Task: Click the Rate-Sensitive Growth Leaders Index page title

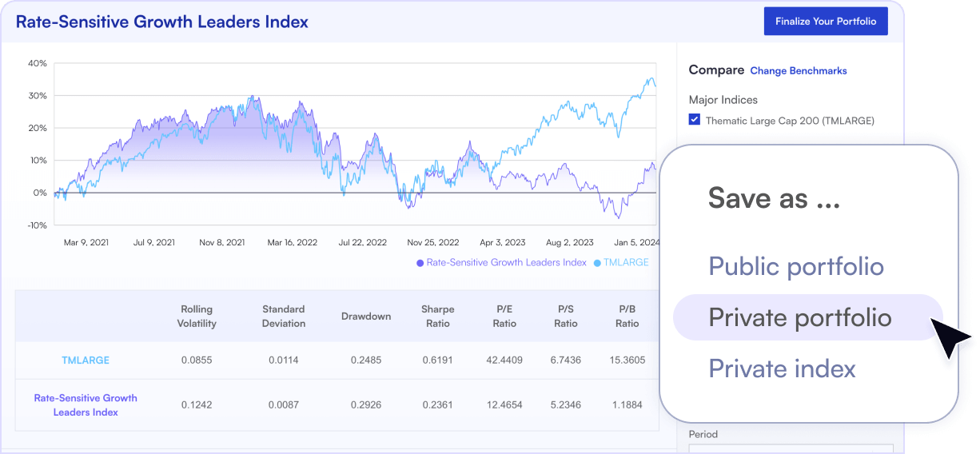Action: (162, 22)
